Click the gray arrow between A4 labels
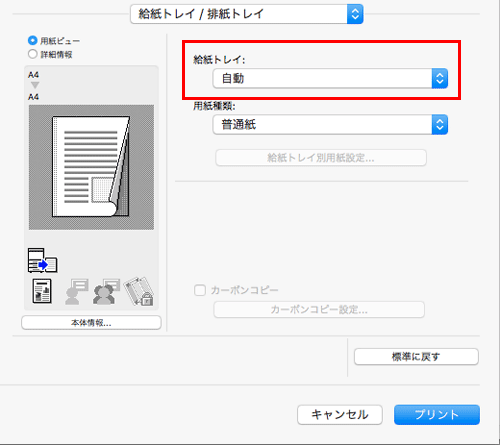Image resolution: width=500 pixels, height=445 pixels. coord(35,85)
